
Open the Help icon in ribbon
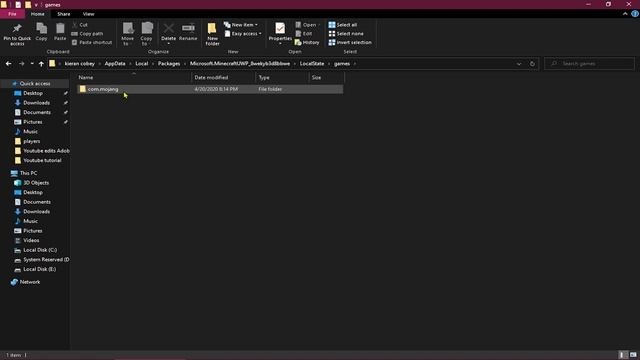(x=635, y=14)
